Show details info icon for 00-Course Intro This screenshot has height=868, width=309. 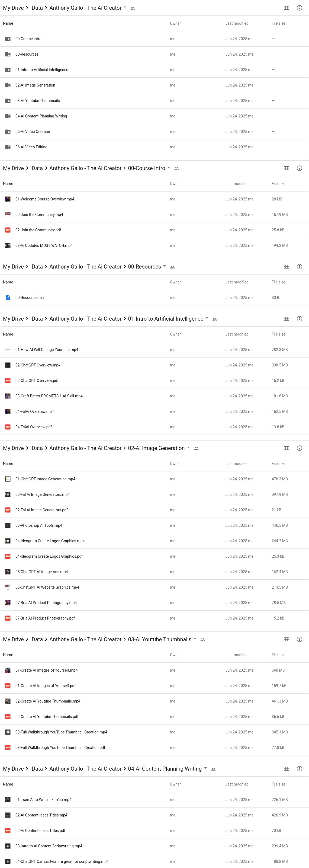point(299,168)
